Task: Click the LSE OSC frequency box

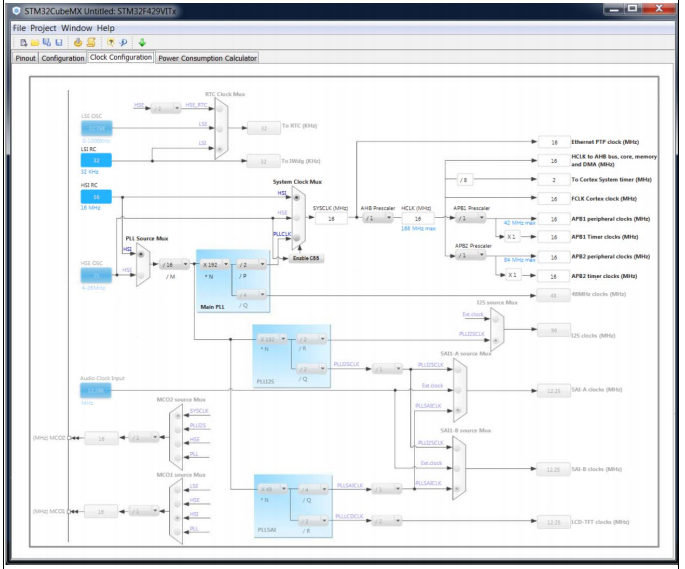Action: [96, 128]
